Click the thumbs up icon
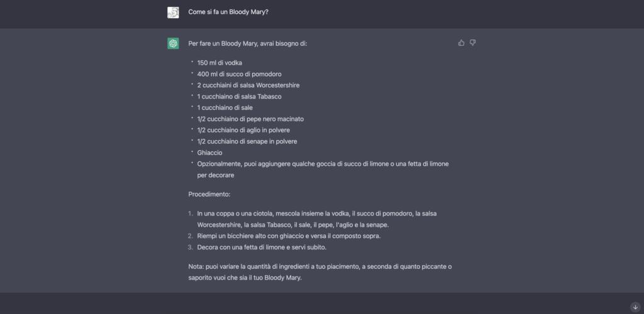Screen dimensions: 644x314 pyautogui.click(x=461, y=43)
